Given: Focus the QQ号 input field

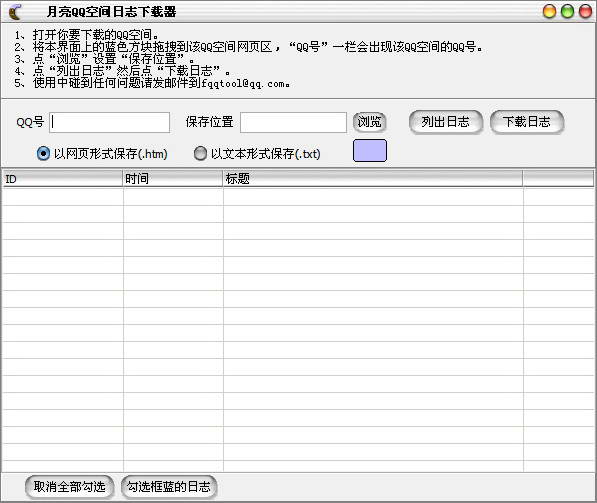Looking at the screenshot, I should tap(110, 122).
